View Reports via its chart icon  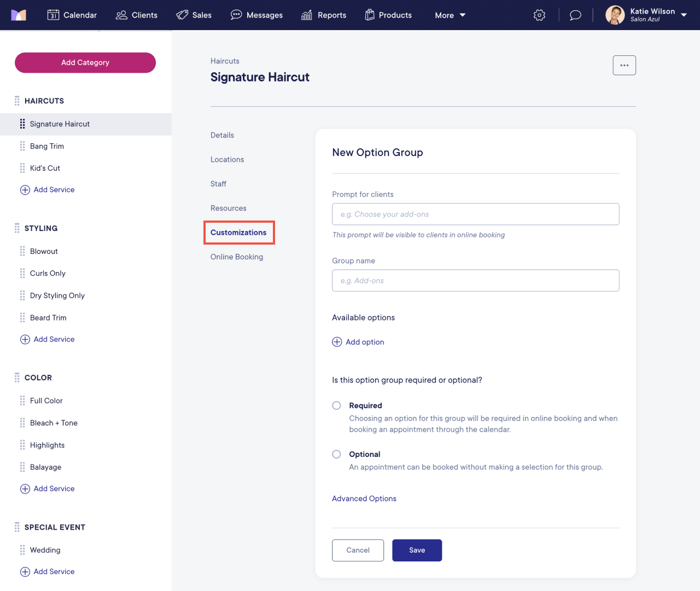[x=306, y=15]
